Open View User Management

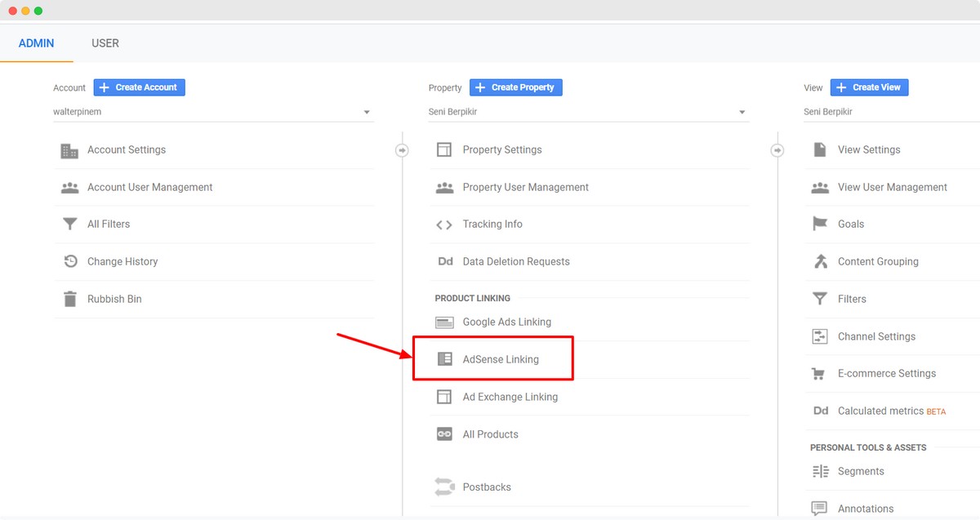tap(893, 188)
